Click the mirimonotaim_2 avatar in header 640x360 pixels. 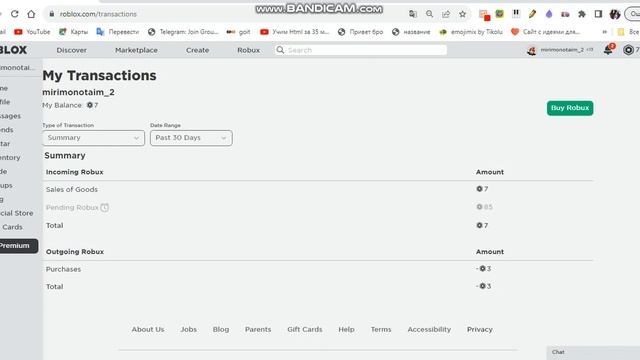[531, 50]
